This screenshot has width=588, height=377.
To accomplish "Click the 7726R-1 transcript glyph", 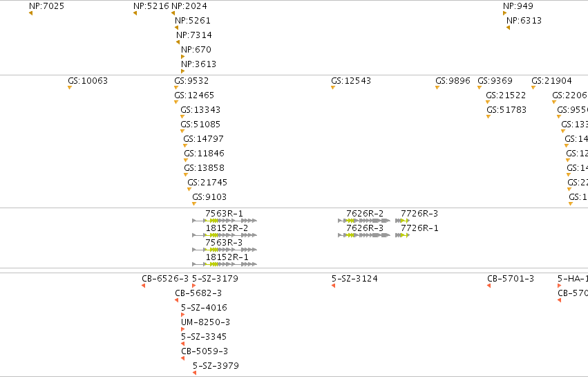I will click(402, 235).
